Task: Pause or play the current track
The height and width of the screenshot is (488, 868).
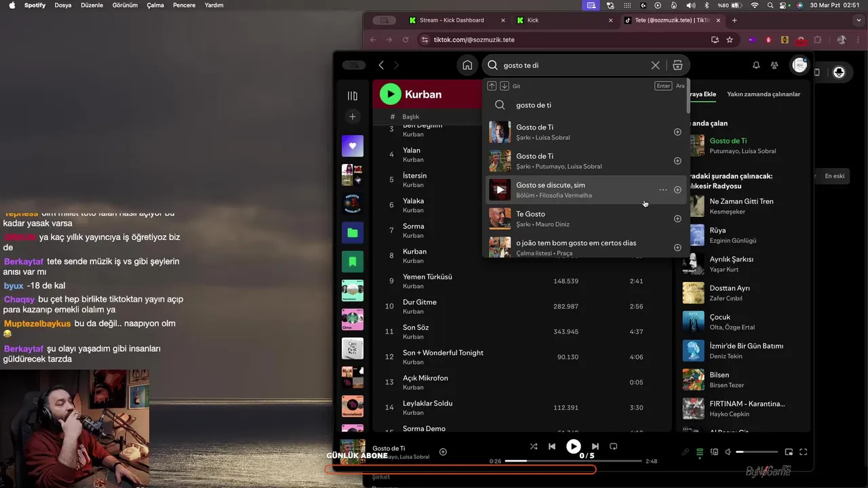Action: tap(574, 447)
